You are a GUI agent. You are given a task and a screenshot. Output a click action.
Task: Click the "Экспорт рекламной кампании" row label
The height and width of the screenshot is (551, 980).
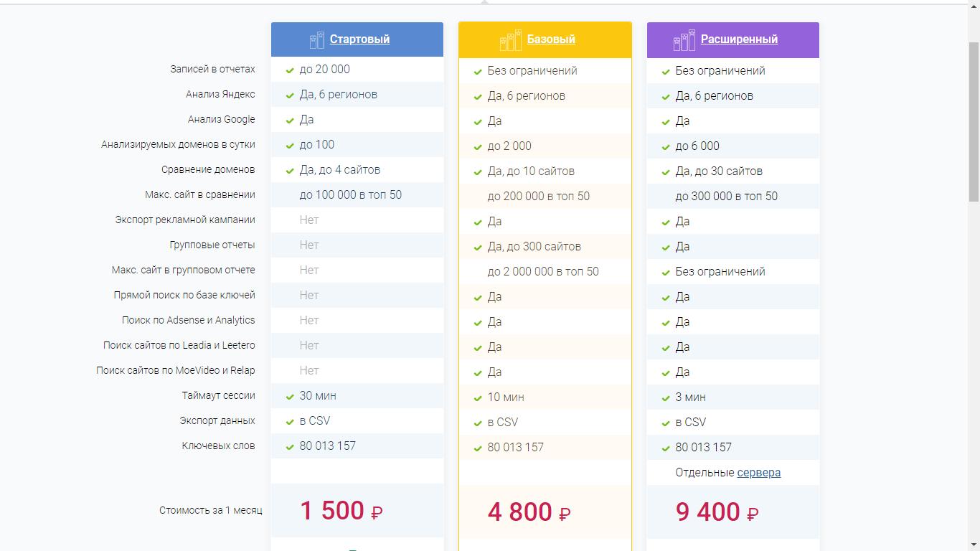tap(185, 220)
